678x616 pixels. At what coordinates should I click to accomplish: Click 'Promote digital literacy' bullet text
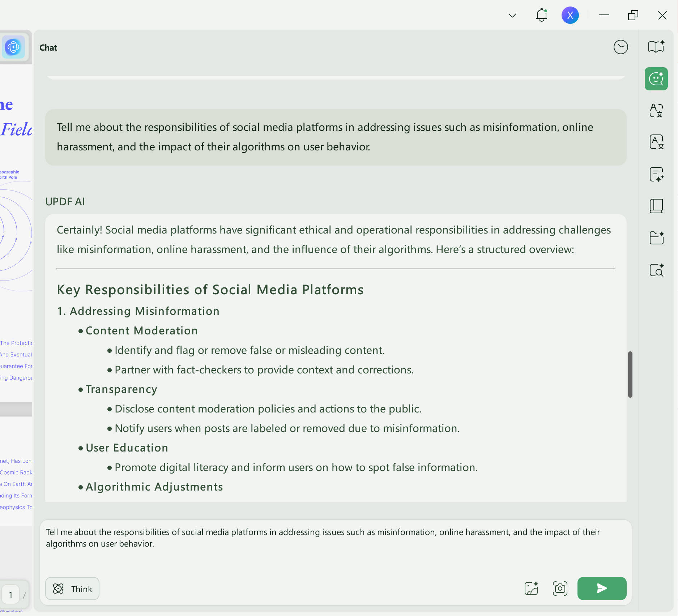[296, 467]
